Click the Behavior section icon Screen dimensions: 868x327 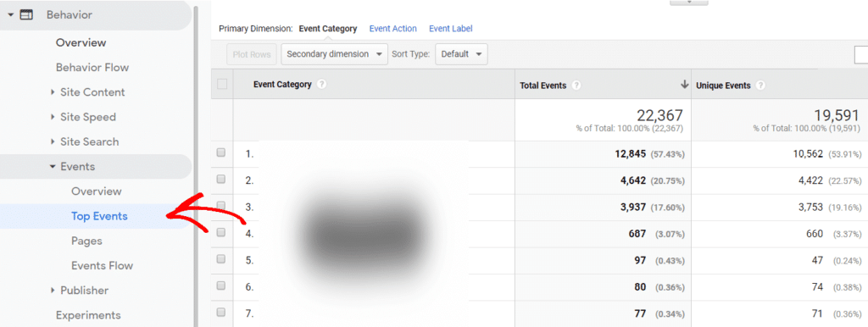26,15
